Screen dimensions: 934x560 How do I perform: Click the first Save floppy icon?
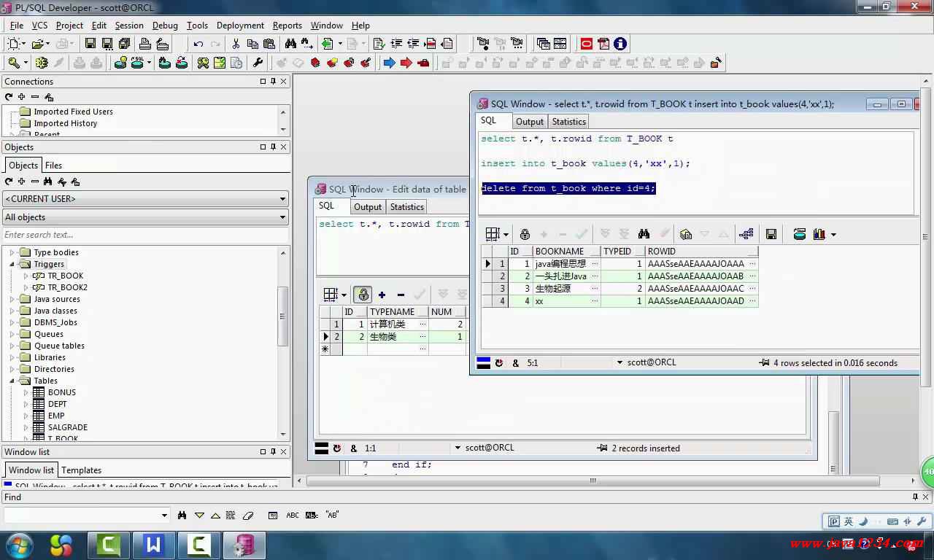(x=90, y=44)
